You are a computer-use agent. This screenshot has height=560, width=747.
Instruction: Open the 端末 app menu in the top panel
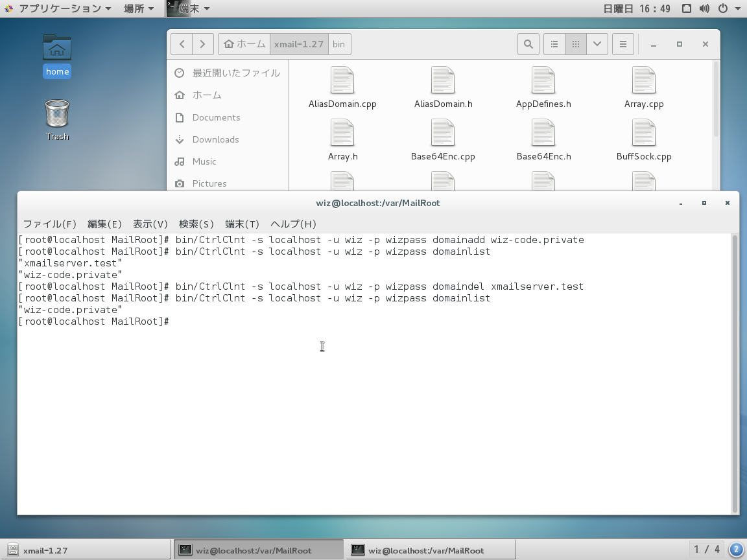189,8
